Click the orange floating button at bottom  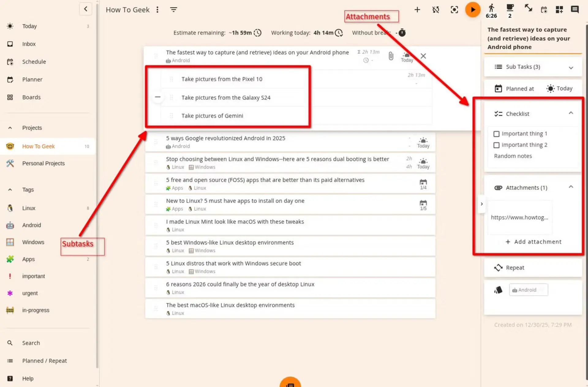tap(290, 382)
